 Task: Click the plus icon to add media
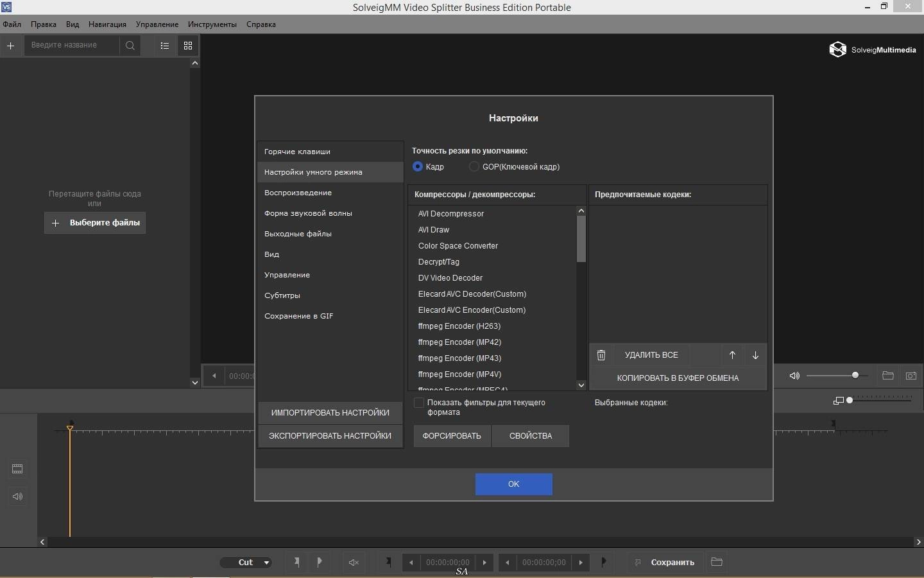(x=10, y=46)
